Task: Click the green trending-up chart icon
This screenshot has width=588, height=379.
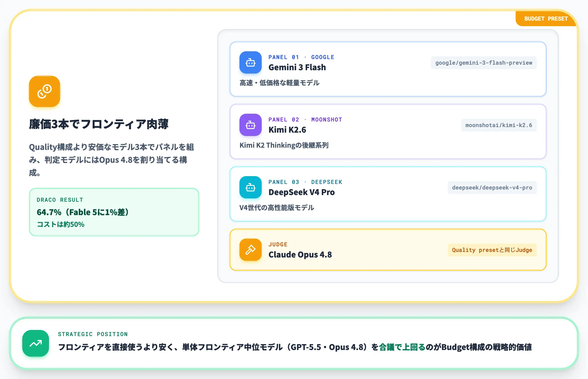Action: click(36, 343)
